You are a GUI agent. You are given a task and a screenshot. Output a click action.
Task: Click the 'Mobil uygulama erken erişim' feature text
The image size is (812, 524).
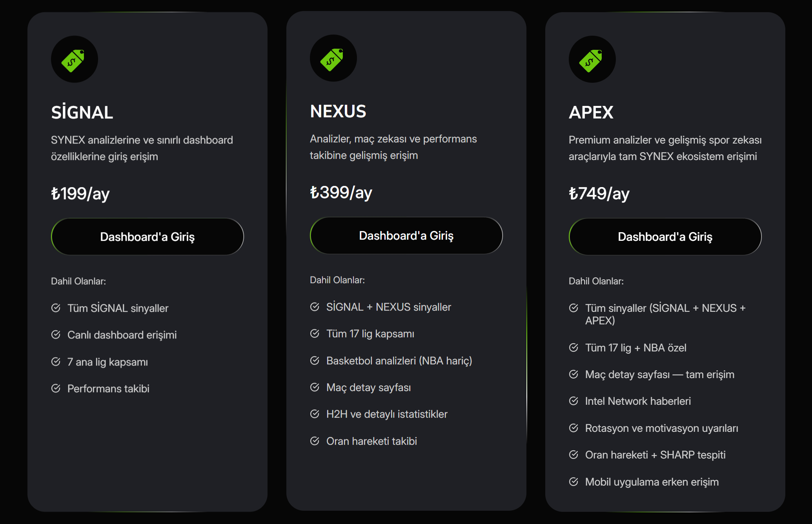click(x=652, y=482)
